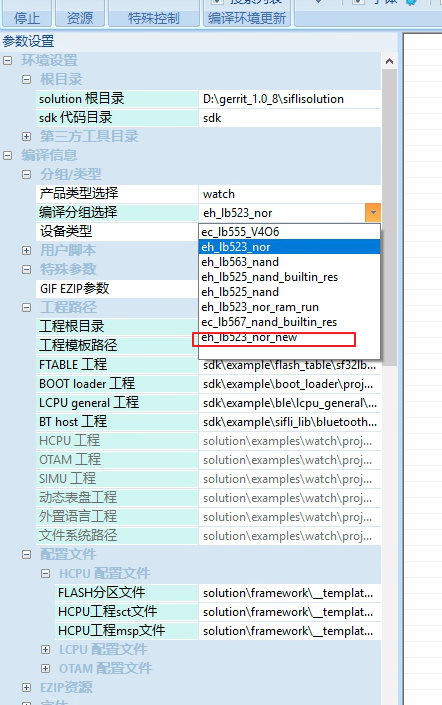Collapse the 根目录 group
Screen dimensions: 442x705
click(27, 80)
